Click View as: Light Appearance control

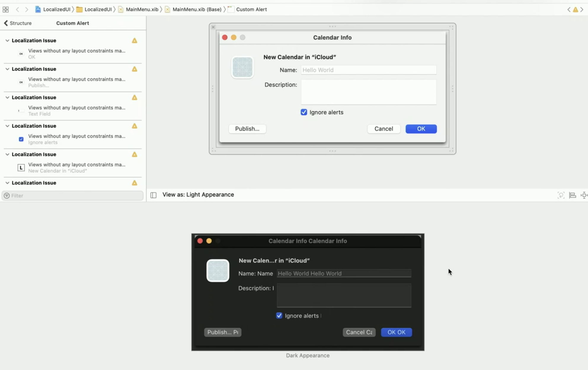[198, 195]
